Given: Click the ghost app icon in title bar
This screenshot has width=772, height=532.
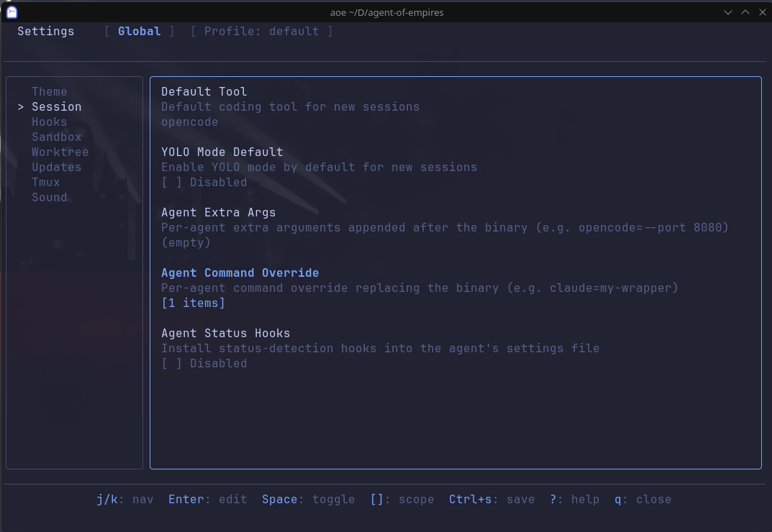Looking at the screenshot, I should [12, 12].
